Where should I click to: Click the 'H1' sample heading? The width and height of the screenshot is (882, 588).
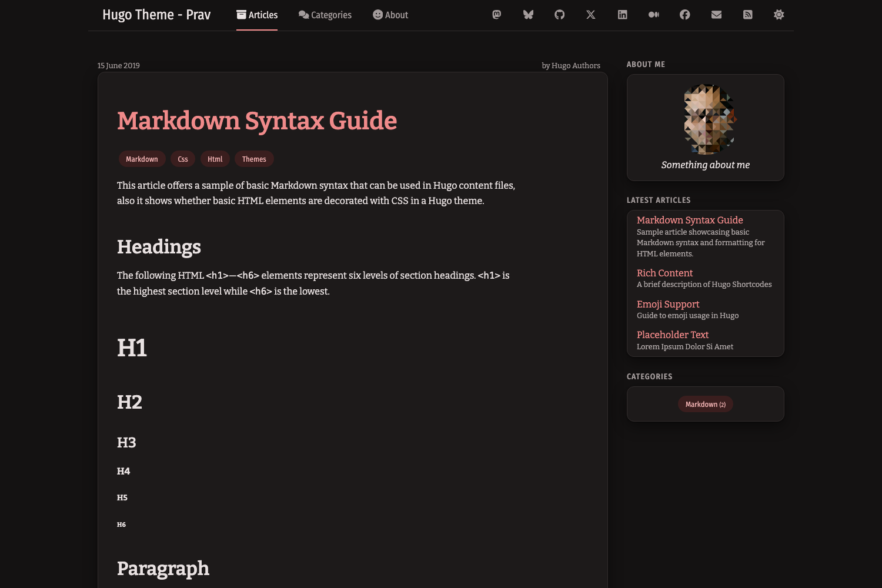(x=132, y=348)
